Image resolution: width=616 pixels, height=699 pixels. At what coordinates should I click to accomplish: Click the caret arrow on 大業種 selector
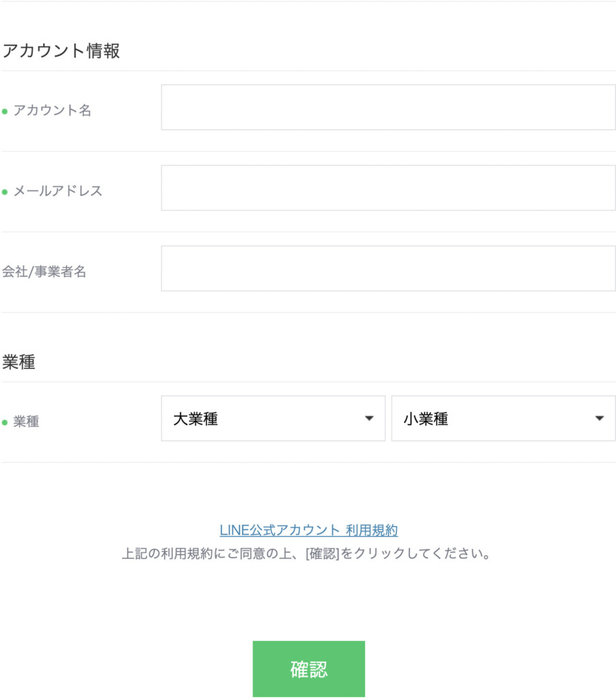click(x=369, y=418)
